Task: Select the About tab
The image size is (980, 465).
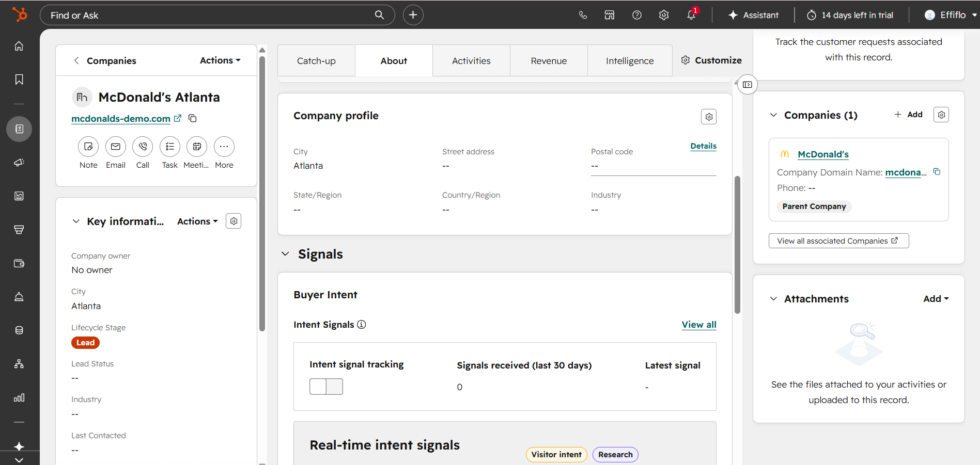Action: tap(394, 61)
